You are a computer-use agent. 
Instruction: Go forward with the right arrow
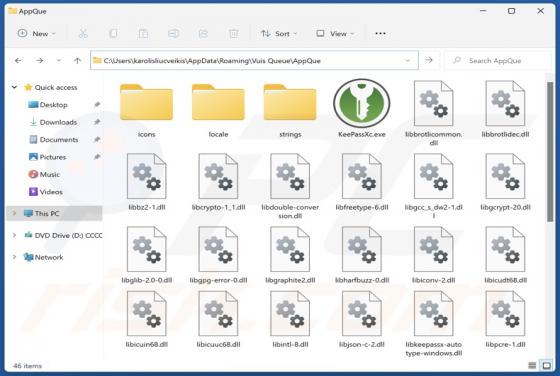click(40, 61)
